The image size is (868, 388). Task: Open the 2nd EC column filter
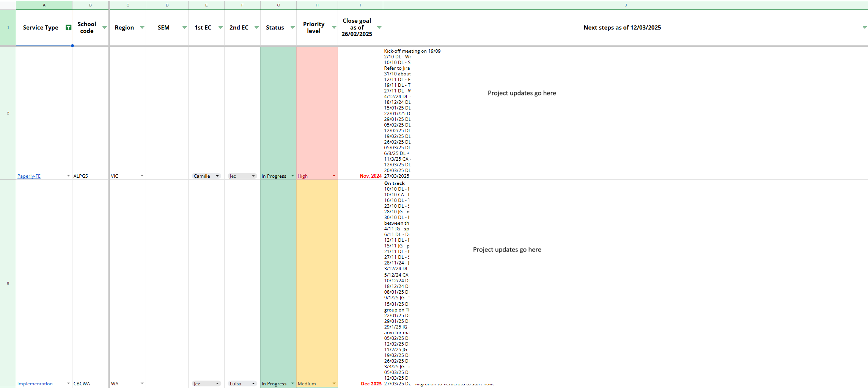click(x=257, y=28)
